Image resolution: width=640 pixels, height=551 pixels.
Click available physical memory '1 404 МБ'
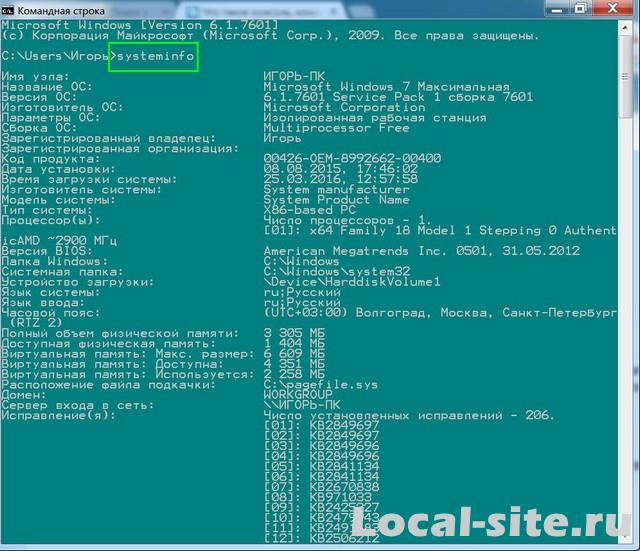coord(294,343)
